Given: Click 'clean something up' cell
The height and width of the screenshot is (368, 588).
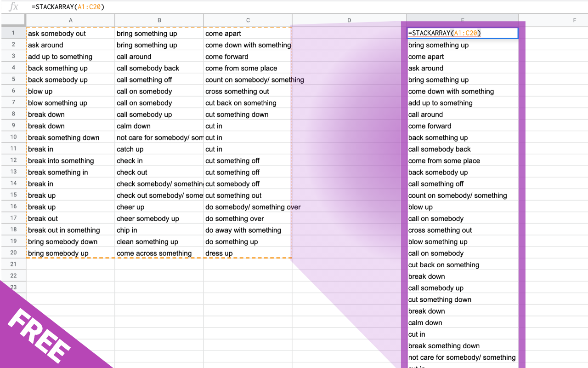Looking at the screenshot, I should pyautogui.click(x=159, y=241).
